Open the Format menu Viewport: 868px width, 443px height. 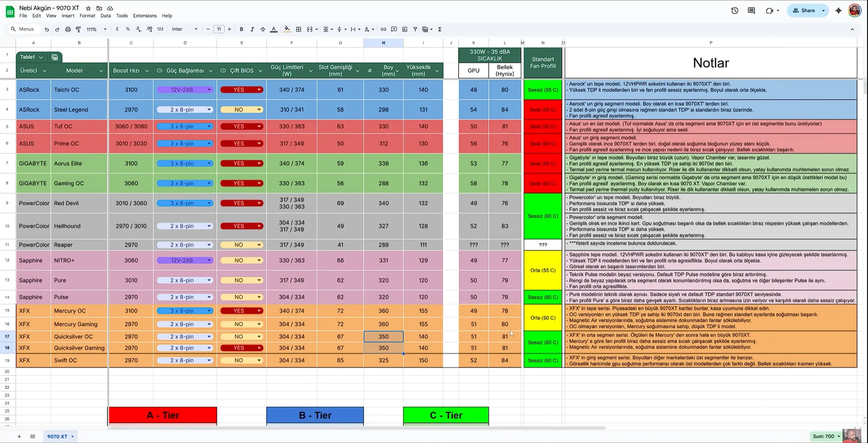coord(87,16)
